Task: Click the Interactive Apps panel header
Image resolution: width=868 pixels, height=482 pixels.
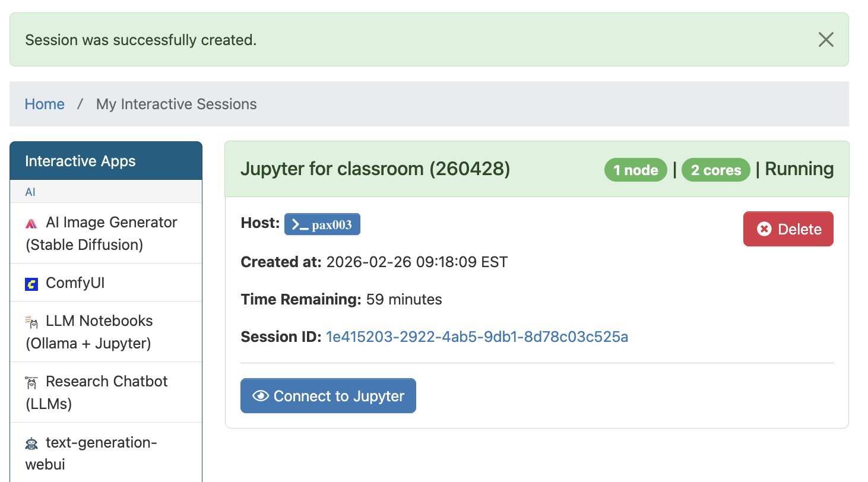Action: (80, 160)
